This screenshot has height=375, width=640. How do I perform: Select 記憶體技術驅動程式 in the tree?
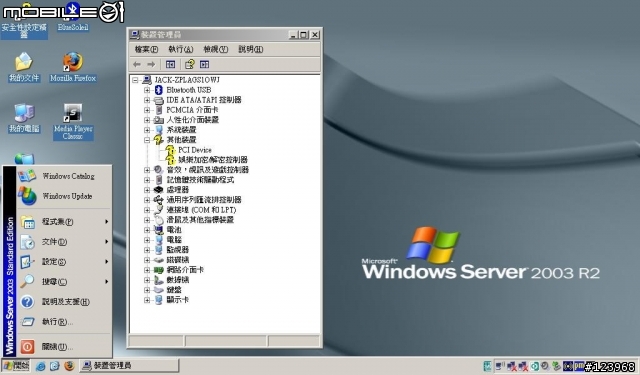[200, 180]
